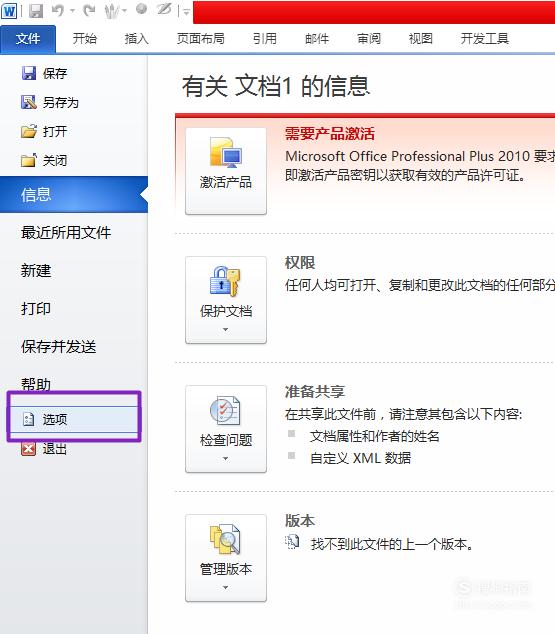Click the Microsoft Office Professional Plus 2010 text
This screenshot has width=555, height=634.
(407, 156)
